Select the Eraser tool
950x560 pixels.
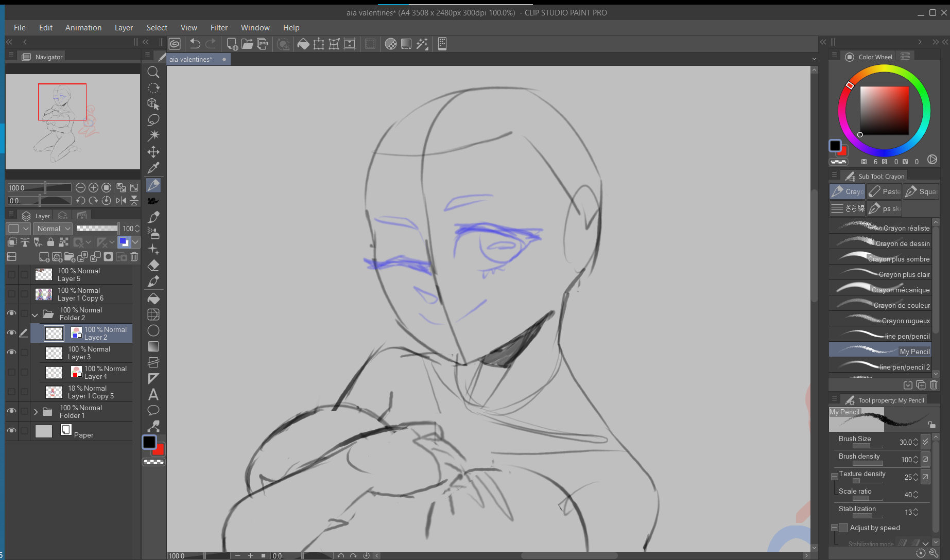point(153,266)
